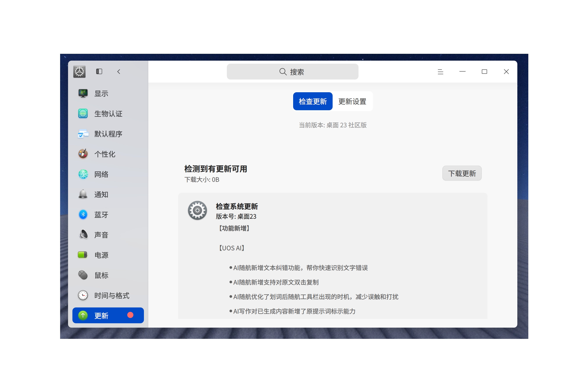588x392 pixels.
Task: Click the 下载更新 button
Action: (x=462, y=173)
